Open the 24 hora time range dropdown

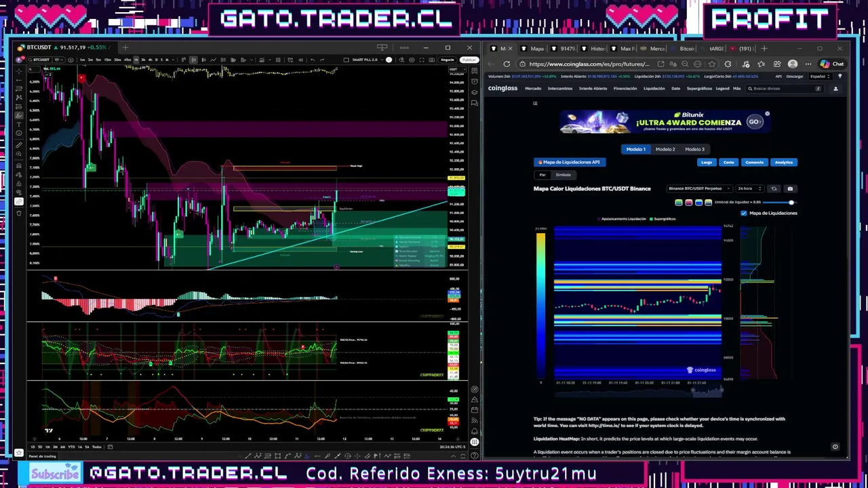tap(750, 188)
